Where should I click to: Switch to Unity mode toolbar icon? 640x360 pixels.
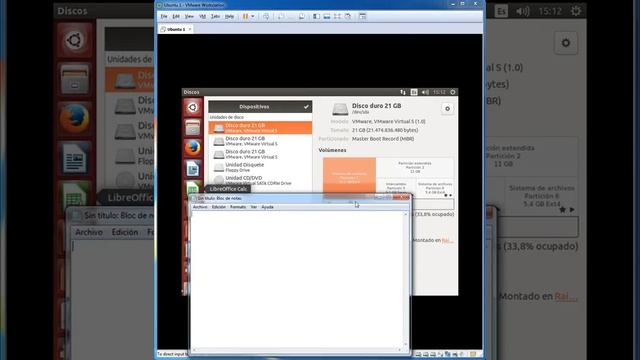coord(348,16)
